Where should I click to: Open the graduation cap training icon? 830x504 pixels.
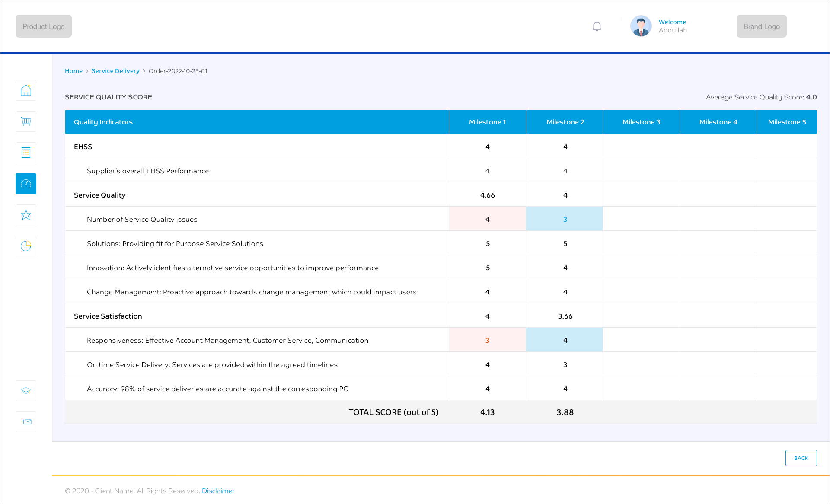click(26, 391)
